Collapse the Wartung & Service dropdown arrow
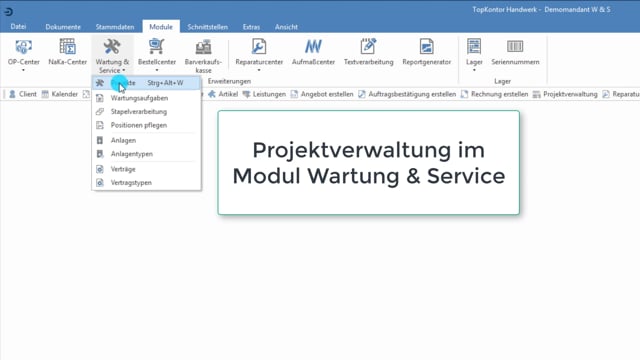The image size is (640, 360). pos(124,71)
